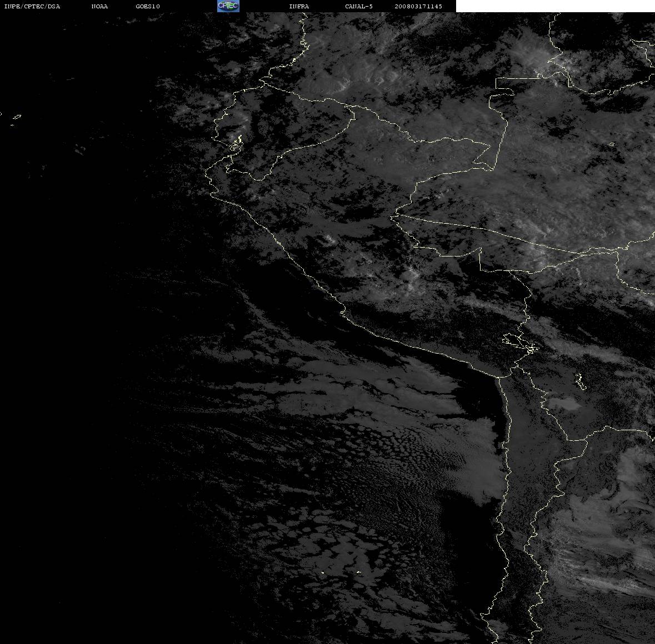The height and width of the screenshot is (644, 655).
Task: Click the GOES10 satellite label
Action: (148, 6)
